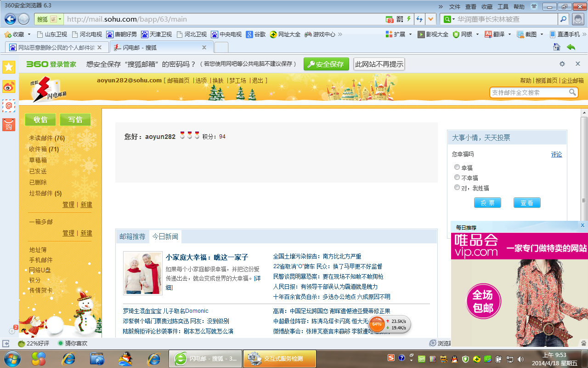
Task: Click the blue refresh arrows icon
Action: [419, 19]
